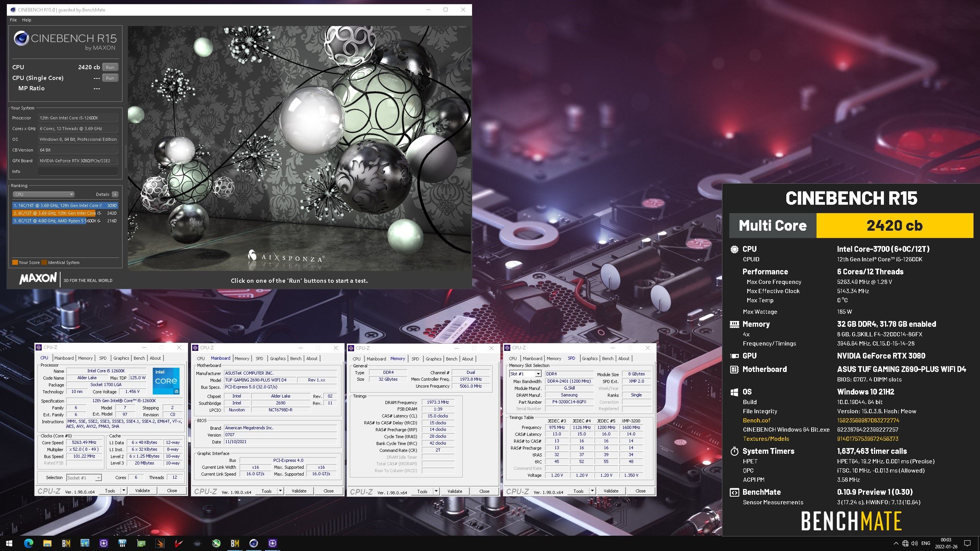This screenshot has height=551, width=980.
Task: Click Close button in the Mainboard CPU-Z window
Action: 328,491
